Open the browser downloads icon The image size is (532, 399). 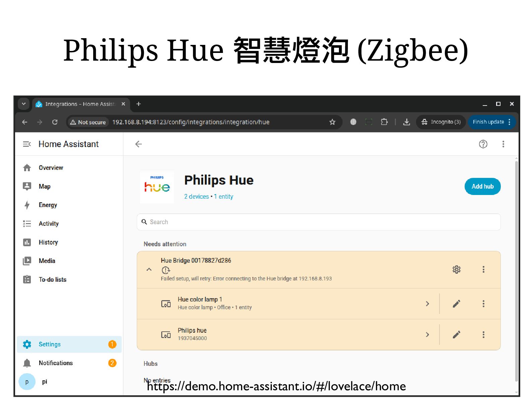(406, 122)
